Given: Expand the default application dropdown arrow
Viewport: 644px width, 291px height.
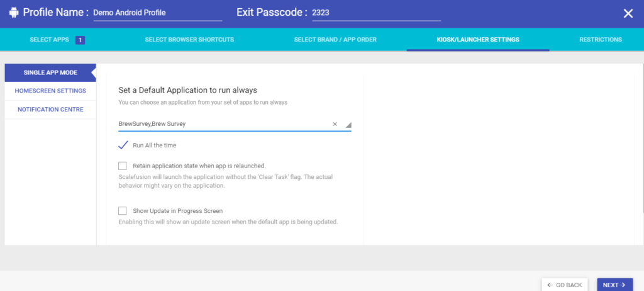Looking at the screenshot, I should pyautogui.click(x=348, y=125).
